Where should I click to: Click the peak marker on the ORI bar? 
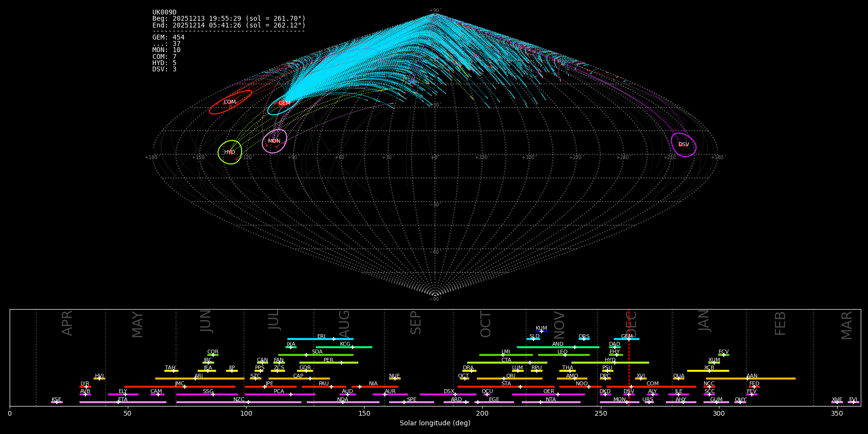point(504,379)
